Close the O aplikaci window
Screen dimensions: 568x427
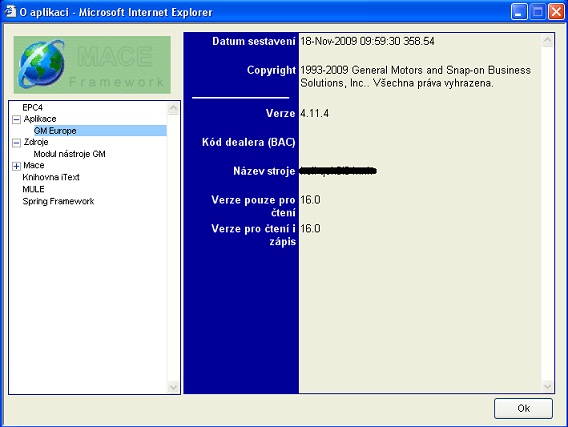[x=556, y=12]
